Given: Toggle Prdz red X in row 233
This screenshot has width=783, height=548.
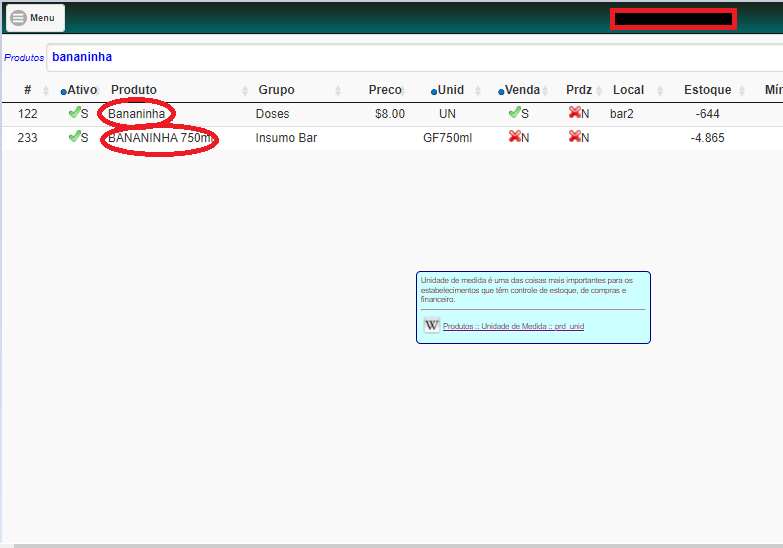Looking at the screenshot, I should click(575, 136).
